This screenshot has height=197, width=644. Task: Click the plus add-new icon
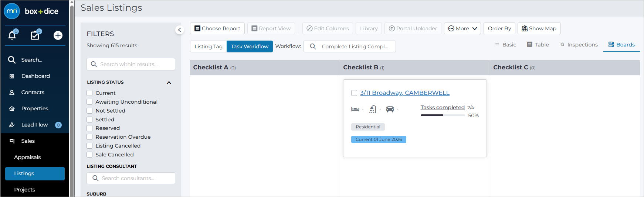tap(58, 35)
